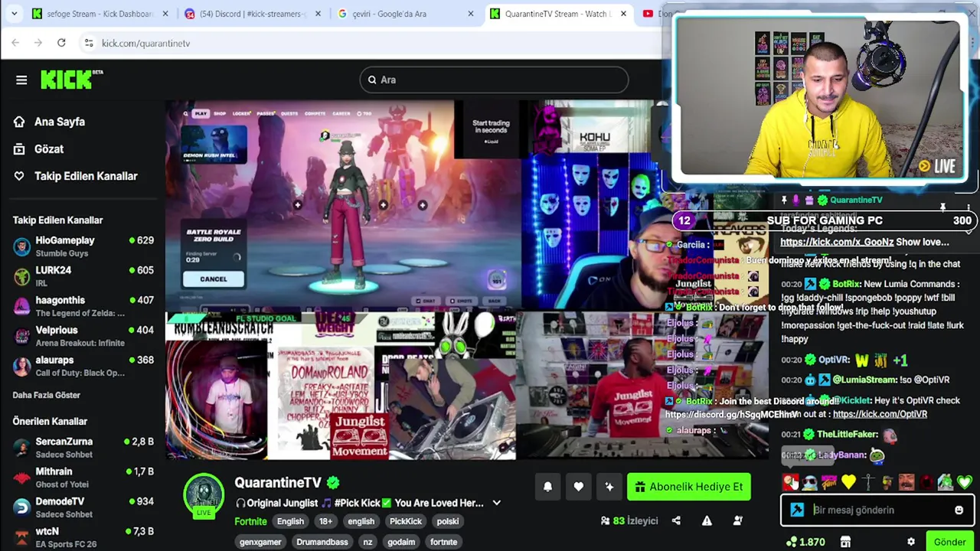This screenshot has height=551, width=980.
Task: Click the PickKick tag
Action: point(406,521)
